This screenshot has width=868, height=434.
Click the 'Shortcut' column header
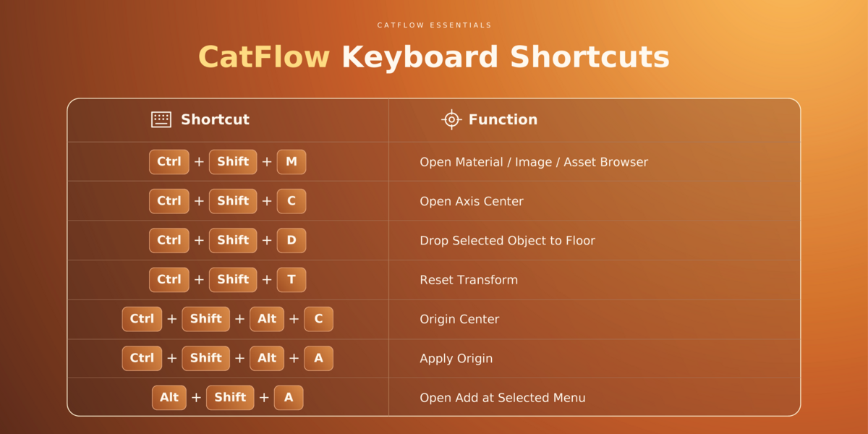[x=215, y=119]
